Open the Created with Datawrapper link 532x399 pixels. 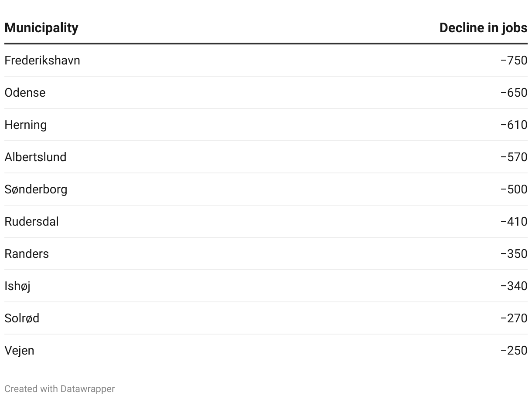click(x=60, y=389)
